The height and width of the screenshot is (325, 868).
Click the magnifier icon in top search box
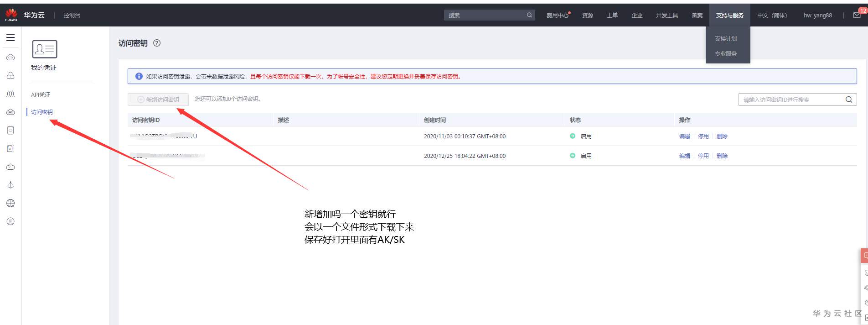pos(529,15)
